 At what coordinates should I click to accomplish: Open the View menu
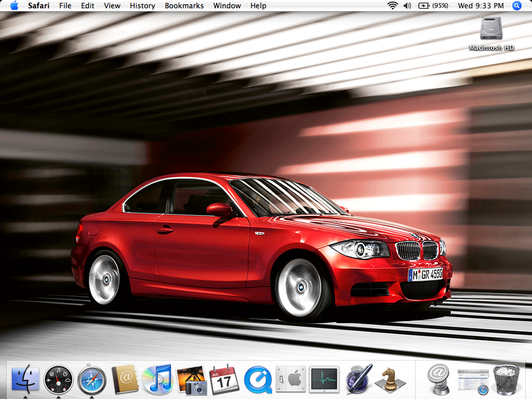coord(112,5)
